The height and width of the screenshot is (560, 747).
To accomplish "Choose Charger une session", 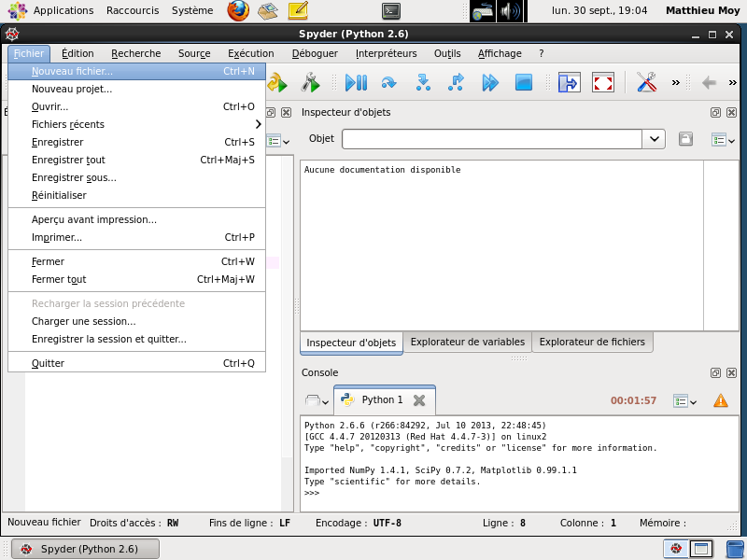I will [x=136, y=321].
